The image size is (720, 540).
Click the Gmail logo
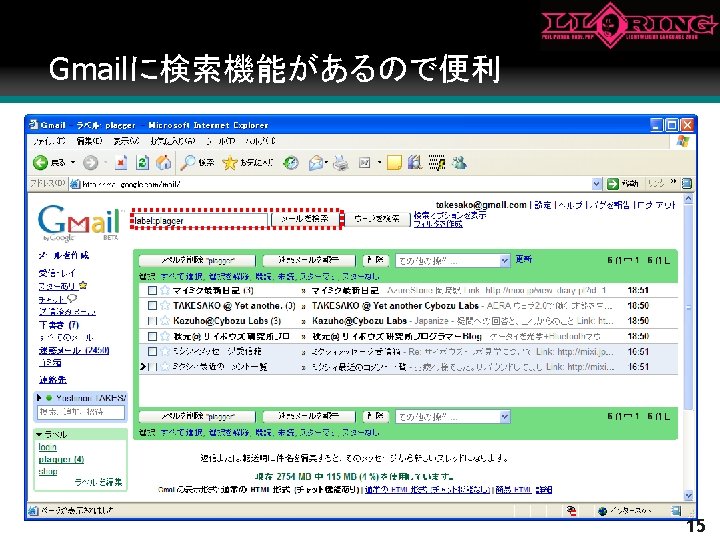80,222
